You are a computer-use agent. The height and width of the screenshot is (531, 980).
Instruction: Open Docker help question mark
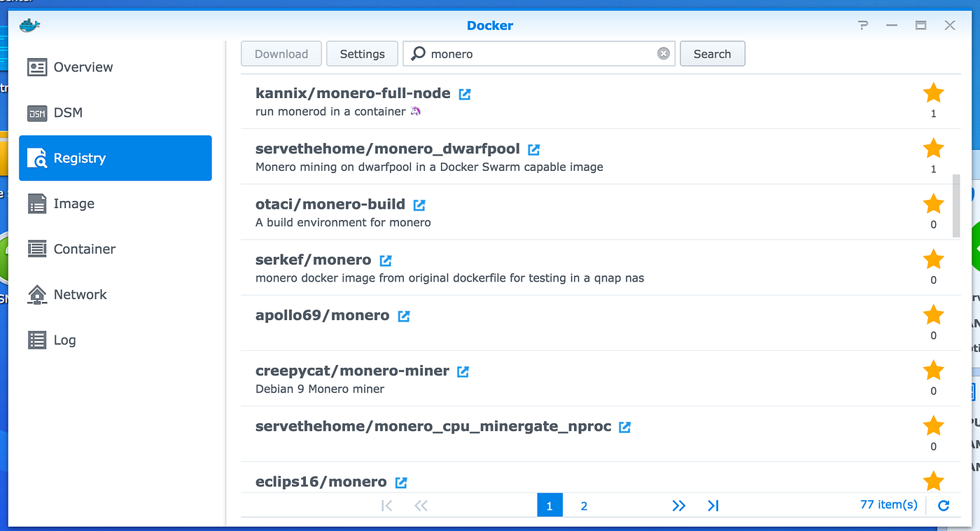pos(863,25)
